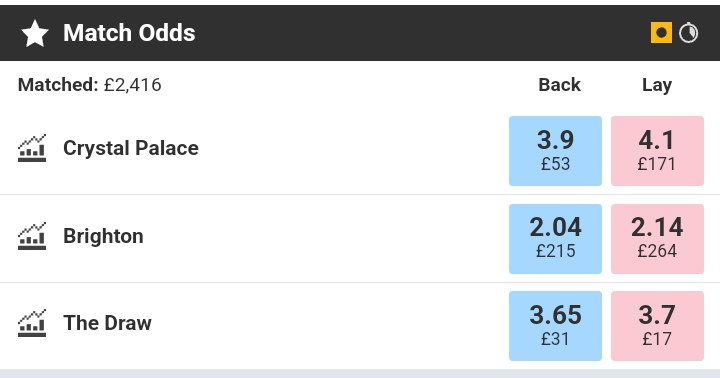Toggle the yellow in-play indicator icon
Image resolution: width=720 pixels, height=378 pixels.
[661, 33]
